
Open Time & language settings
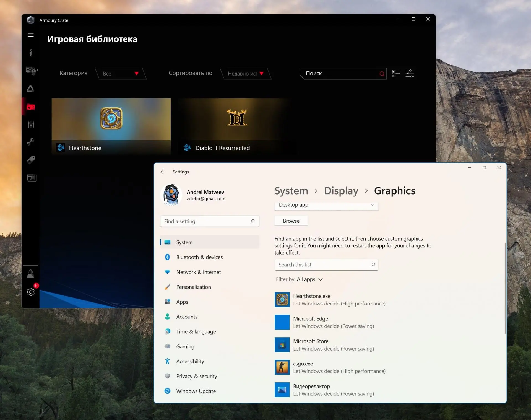210,331
